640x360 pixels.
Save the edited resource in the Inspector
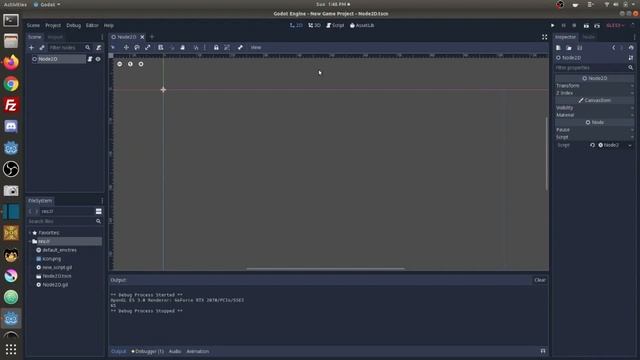coord(580,48)
